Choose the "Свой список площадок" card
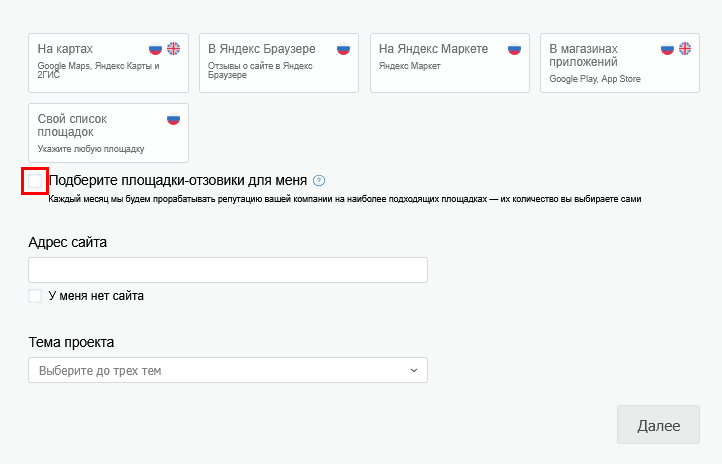 point(108,133)
